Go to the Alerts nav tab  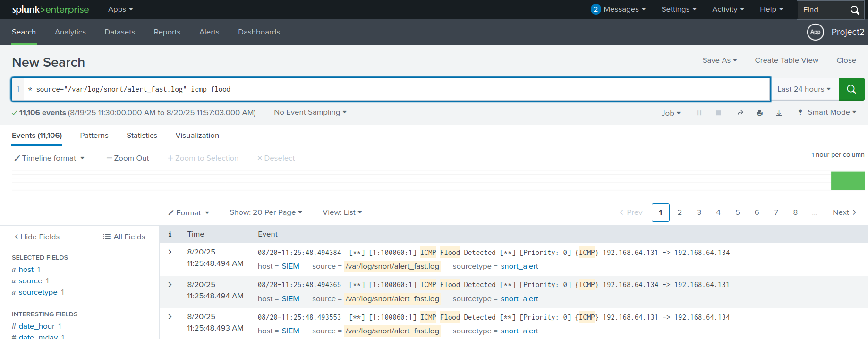pyautogui.click(x=209, y=32)
